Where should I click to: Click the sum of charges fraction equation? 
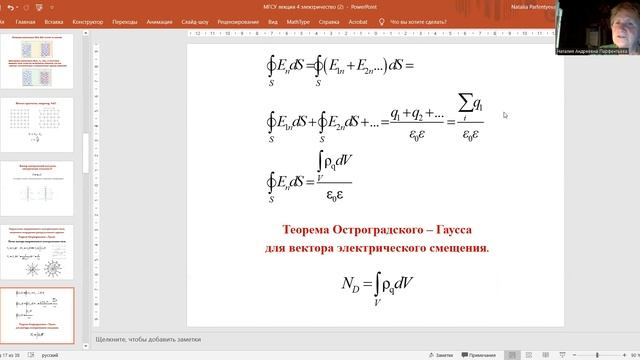click(x=375, y=118)
